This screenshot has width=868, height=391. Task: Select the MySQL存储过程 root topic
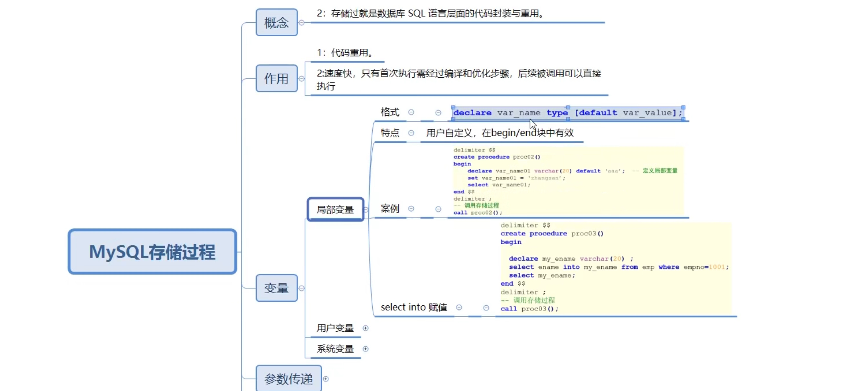click(152, 252)
